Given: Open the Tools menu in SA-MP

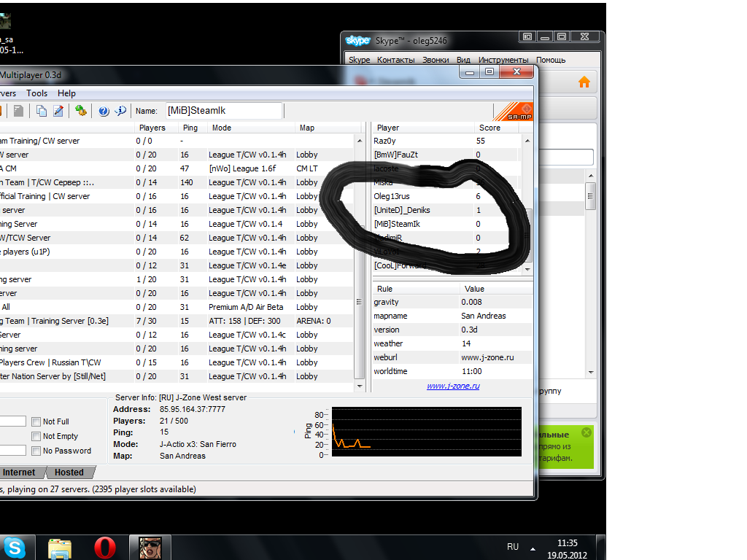Looking at the screenshot, I should 36,93.
